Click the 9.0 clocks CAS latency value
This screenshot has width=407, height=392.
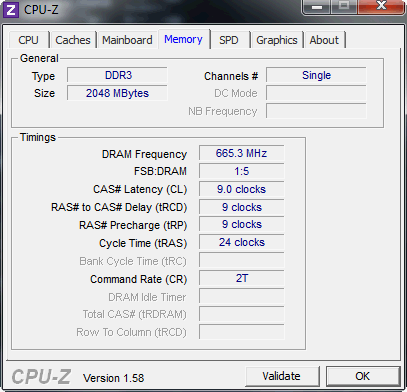pos(242,189)
